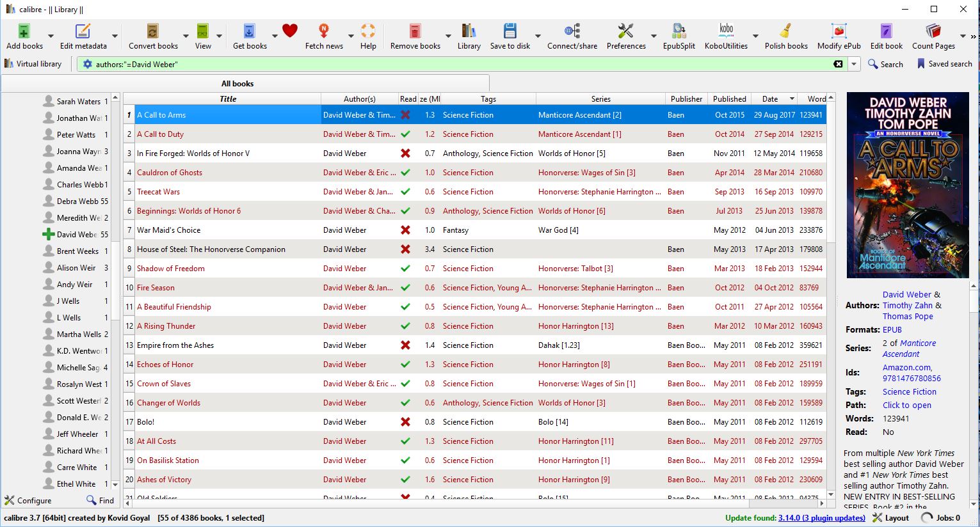Launch the Polish books tool
The image size is (980, 527).
786,32
